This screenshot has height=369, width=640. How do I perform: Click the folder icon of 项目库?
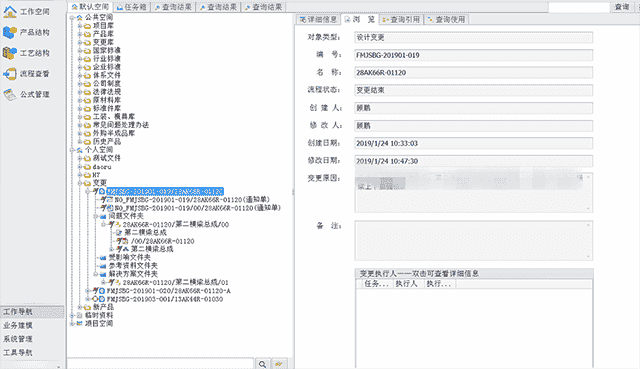pyautogui.click(x=87, y=26)
